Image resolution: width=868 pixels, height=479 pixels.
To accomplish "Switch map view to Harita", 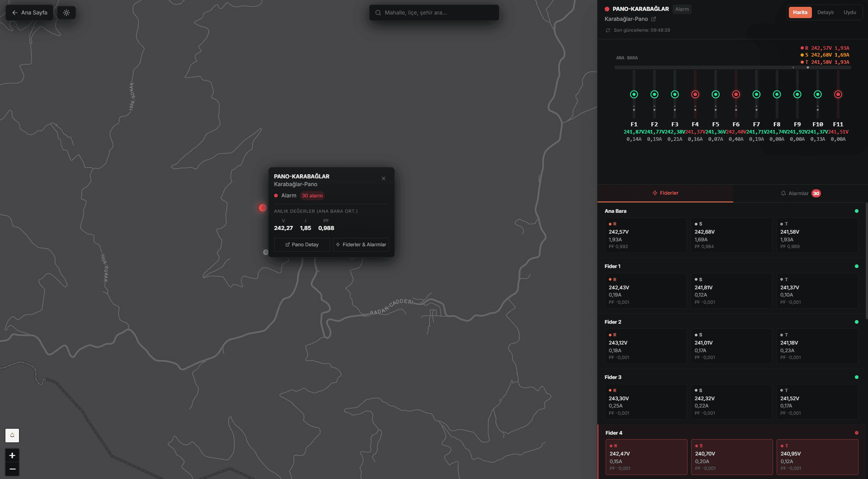I will coord(800,12).
